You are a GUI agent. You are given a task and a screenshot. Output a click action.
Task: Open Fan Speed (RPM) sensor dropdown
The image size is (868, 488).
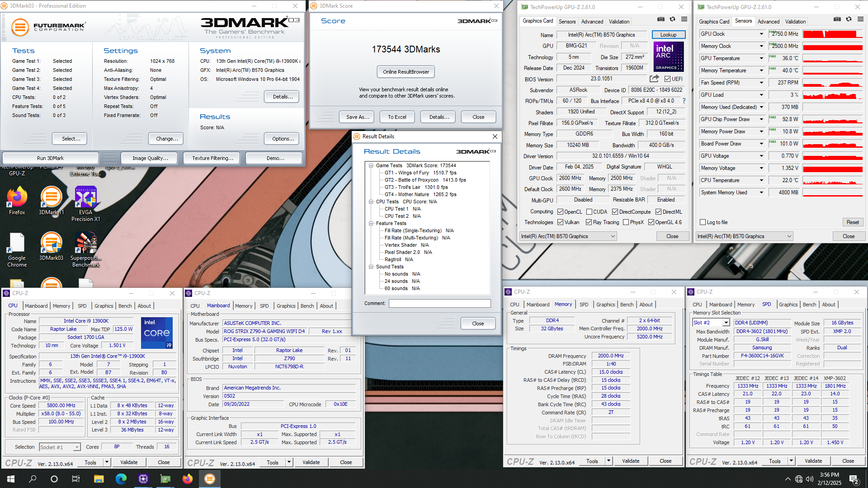click(x=761, y=83)
